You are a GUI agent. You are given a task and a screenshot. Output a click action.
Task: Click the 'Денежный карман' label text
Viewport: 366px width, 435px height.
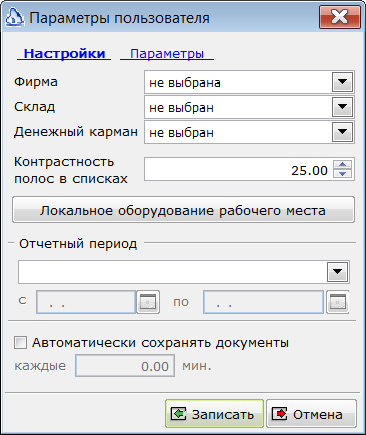[x=76, y=132]
